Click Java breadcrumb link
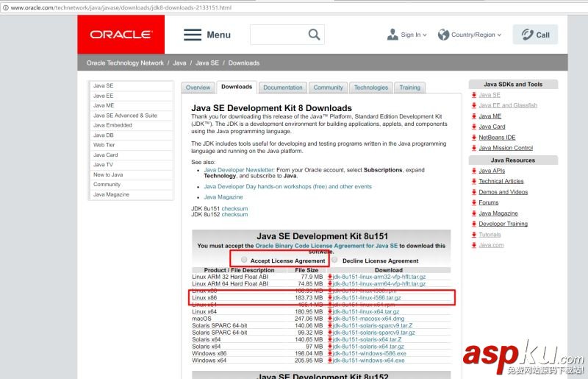 179,63
